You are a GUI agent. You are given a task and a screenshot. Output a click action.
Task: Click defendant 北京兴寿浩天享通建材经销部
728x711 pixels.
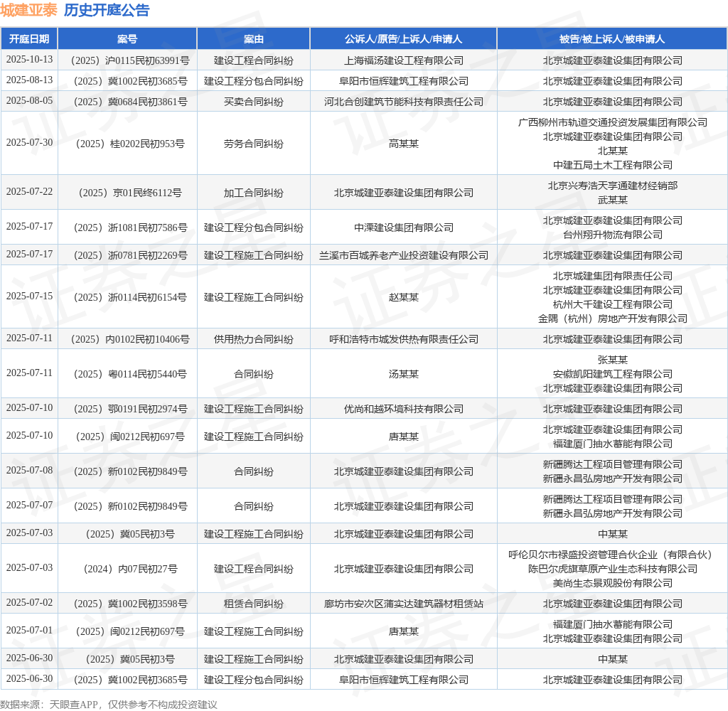click(612, 186)
